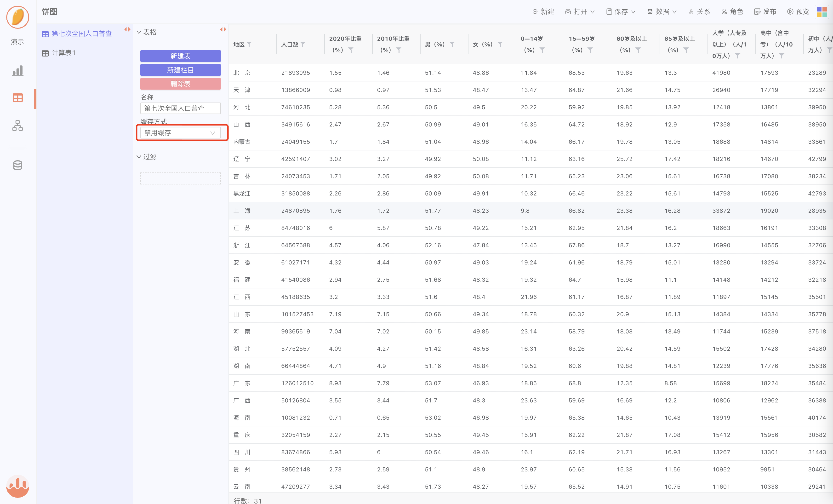Click cell 52.16 in 浙江 row
Screen dimensions: 833x504
click(433, 245)
